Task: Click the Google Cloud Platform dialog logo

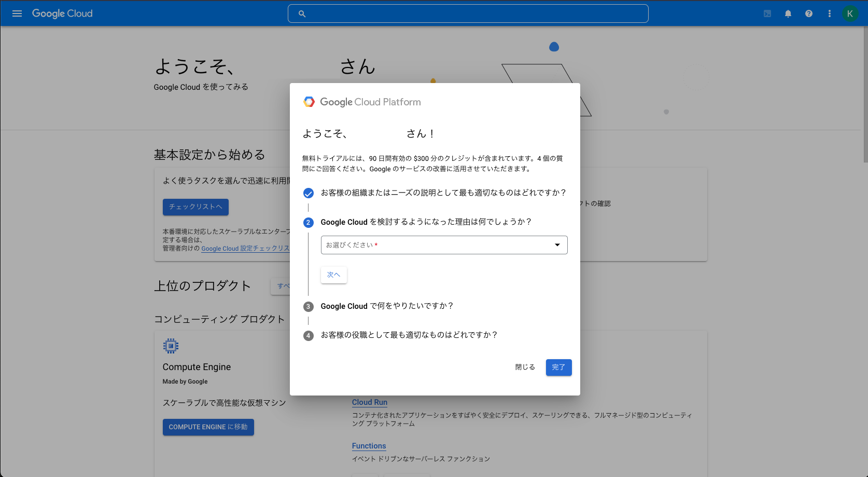Action: [362, 102]
